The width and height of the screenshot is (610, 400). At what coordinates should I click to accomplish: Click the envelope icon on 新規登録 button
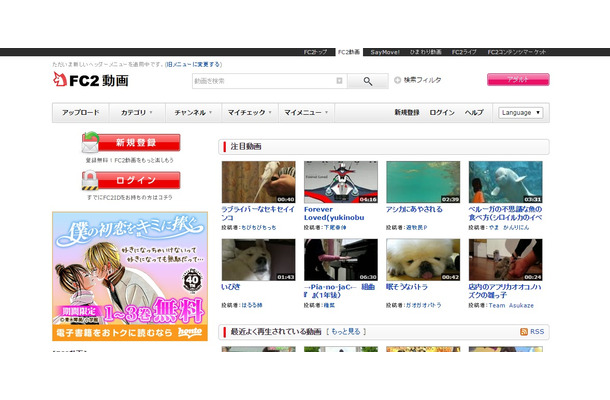pos(90,143)
